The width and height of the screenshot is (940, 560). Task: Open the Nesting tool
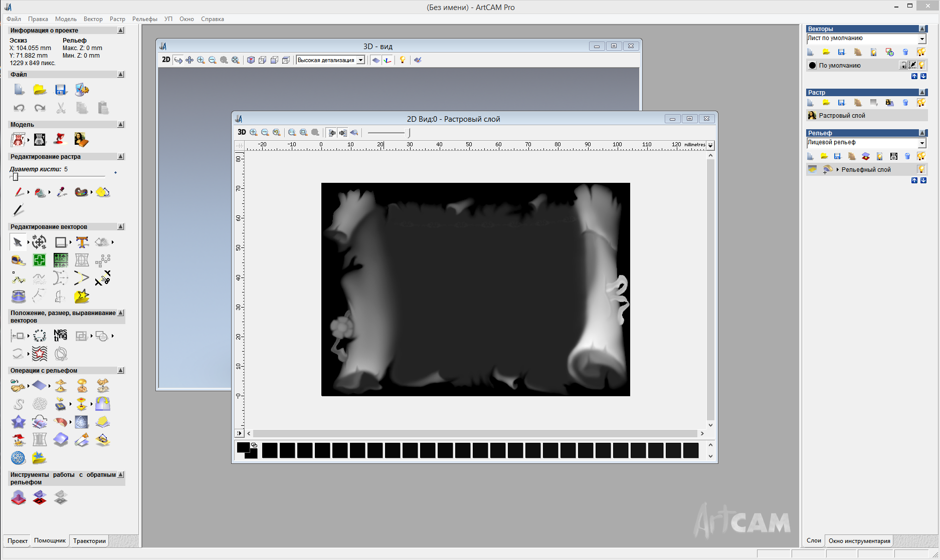click(x=60, y=336)
